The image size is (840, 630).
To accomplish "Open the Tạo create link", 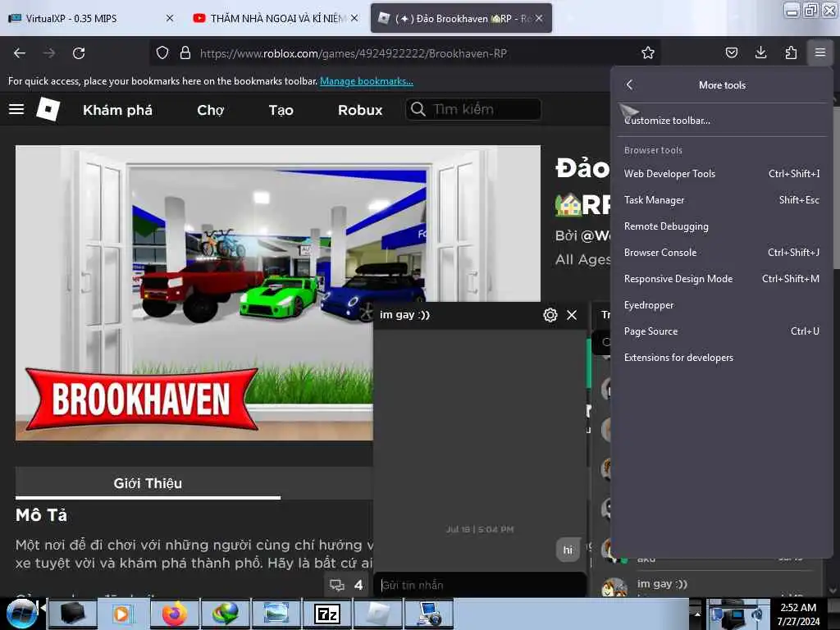I will 281,110.
